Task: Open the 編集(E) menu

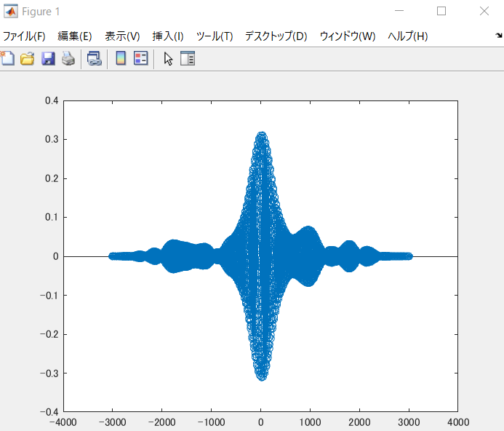Action: click(75, 36)
